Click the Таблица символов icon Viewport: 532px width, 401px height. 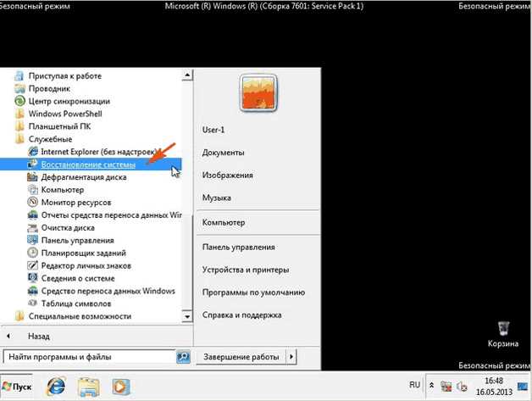click(32, 304)
